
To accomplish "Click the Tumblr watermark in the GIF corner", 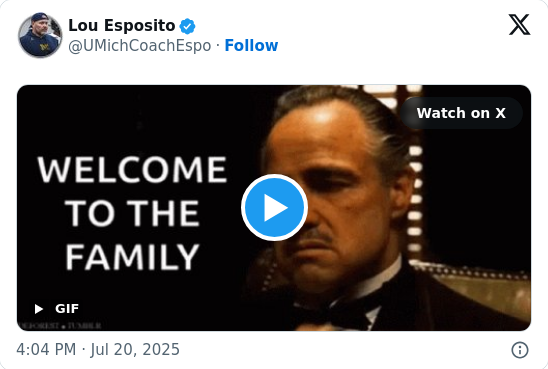I will click(x=60, y=326).
